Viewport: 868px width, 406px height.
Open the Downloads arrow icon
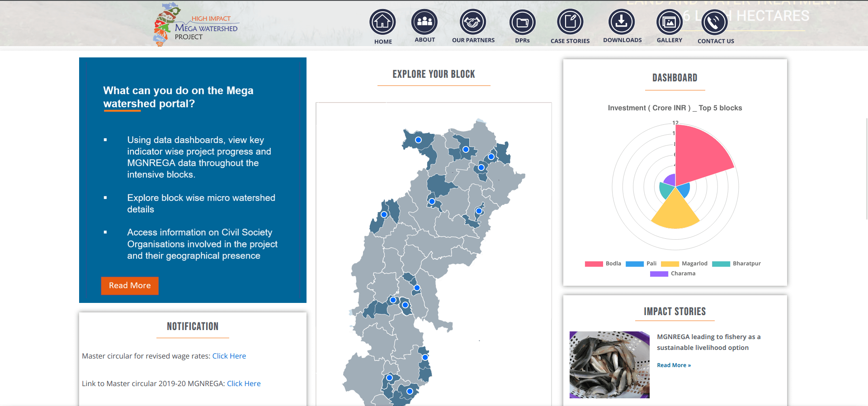[622, 22]
